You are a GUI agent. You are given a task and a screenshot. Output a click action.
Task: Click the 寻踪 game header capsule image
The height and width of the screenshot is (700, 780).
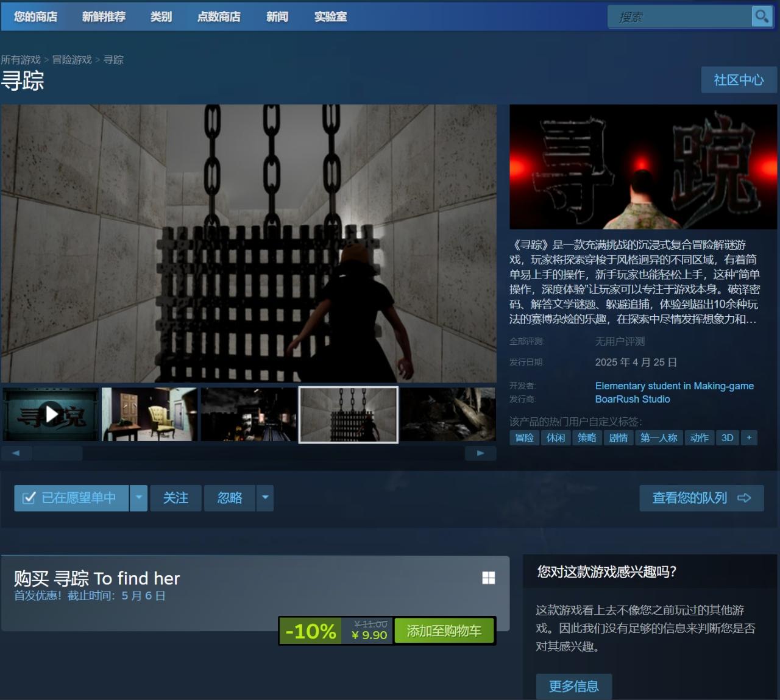(643, 167)
